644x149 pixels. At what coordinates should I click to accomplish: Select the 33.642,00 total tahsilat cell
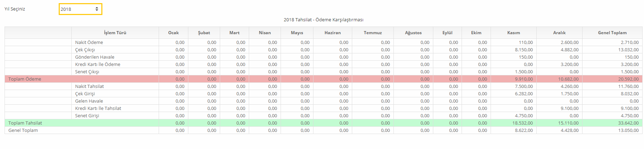(x=628, y=123)
